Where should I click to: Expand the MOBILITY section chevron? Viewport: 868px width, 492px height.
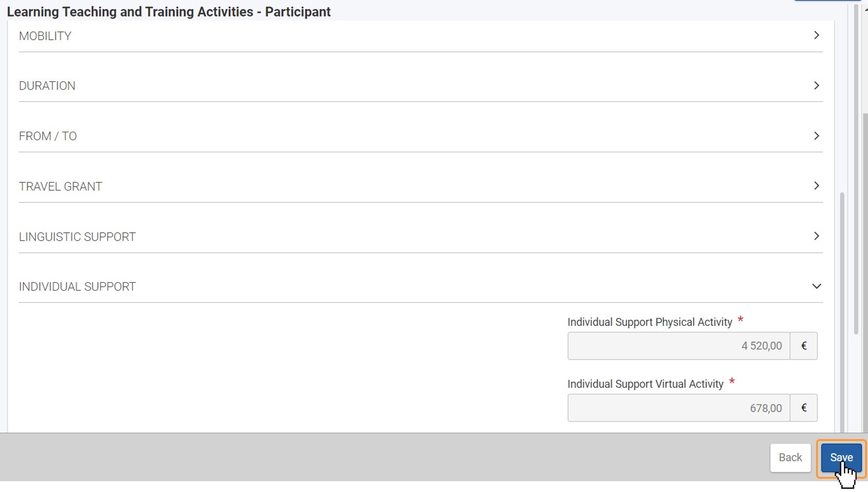tap(816, 35)
